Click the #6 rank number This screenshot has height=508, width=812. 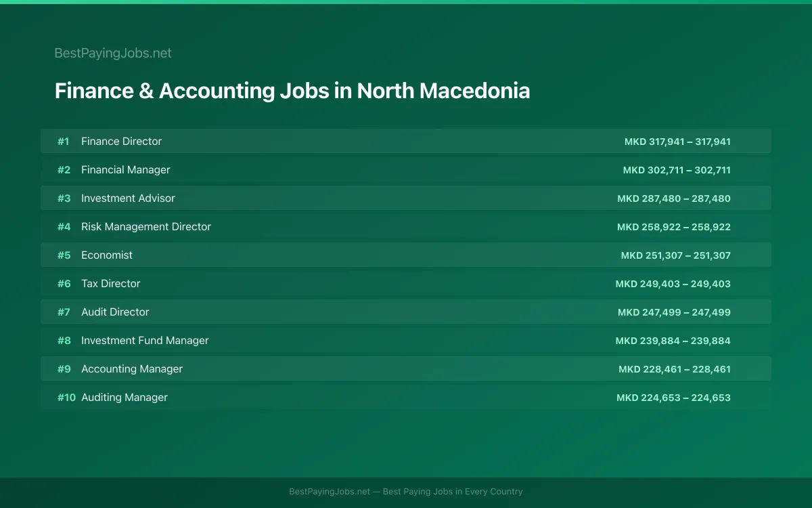64,284
